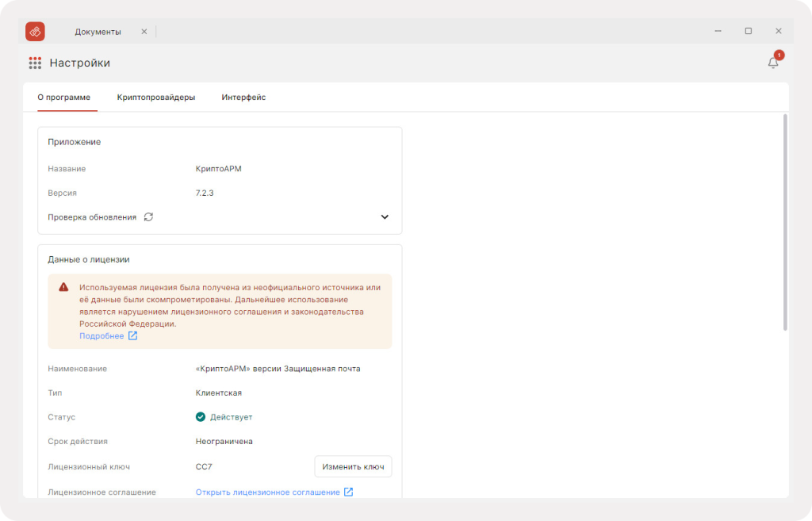The width and height of the screenshot is (812, 521).
Task: Close the Документы tab
Action: point(144,32)
